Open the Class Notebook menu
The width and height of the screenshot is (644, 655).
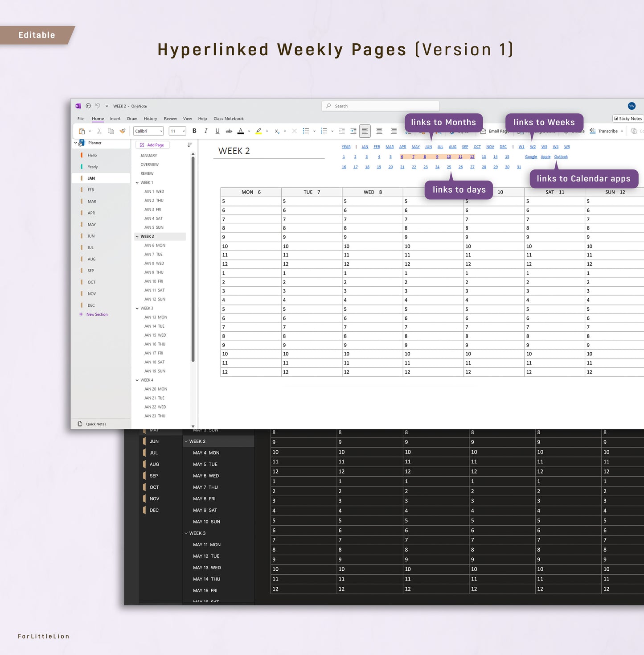[229, 119]
